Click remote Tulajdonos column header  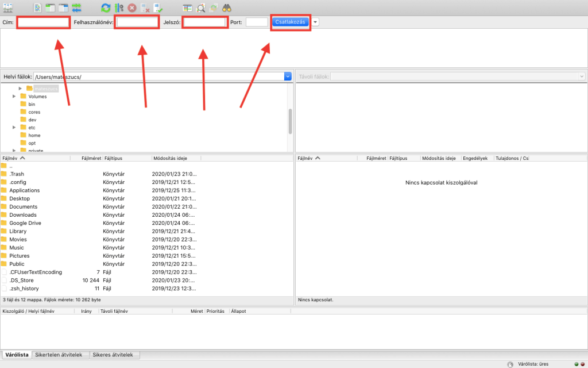coord(512,158)
